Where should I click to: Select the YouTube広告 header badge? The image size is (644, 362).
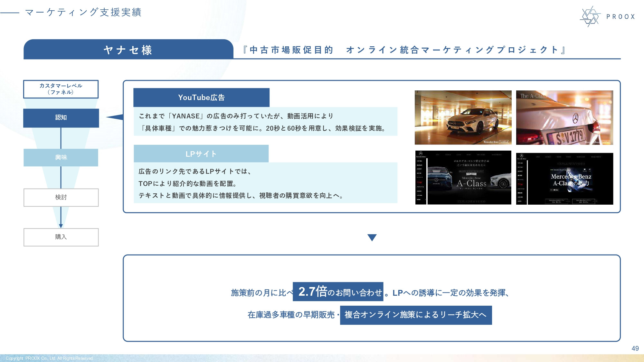coord(202,97)
